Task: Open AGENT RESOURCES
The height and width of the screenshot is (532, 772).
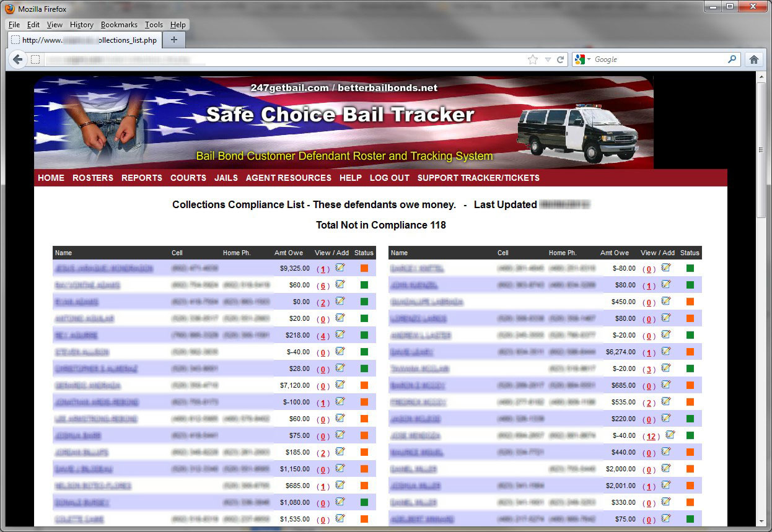Action: (289, 178)
